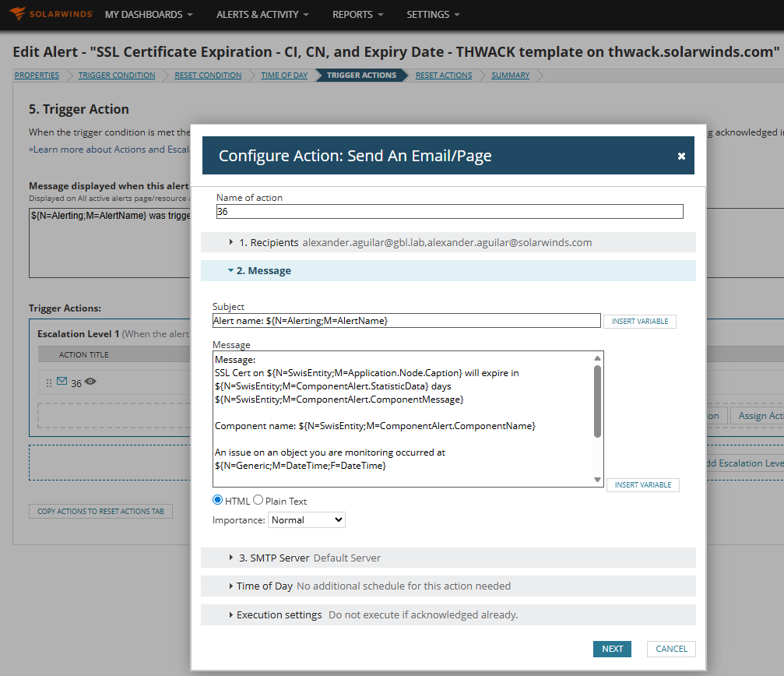The height and width of the screenshot is (676, 784).
Task: Go to the Time of Day wizard step
Action: (x=284, y=75)
